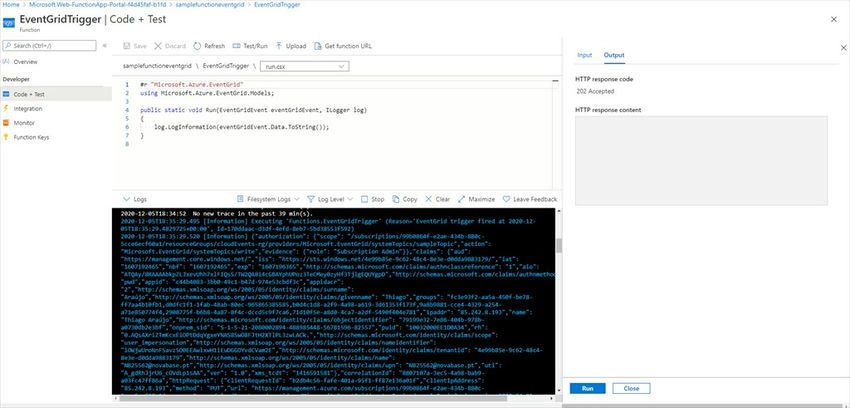Screen dimensions: 850x408
Task: Click the Refresh icon
Action: point(197,46)
